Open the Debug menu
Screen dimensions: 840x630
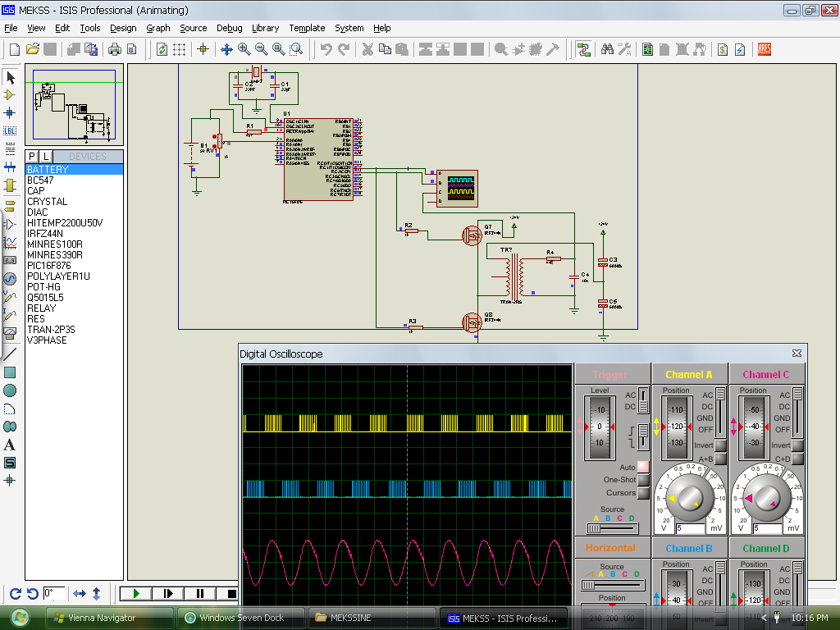(229, 28)
